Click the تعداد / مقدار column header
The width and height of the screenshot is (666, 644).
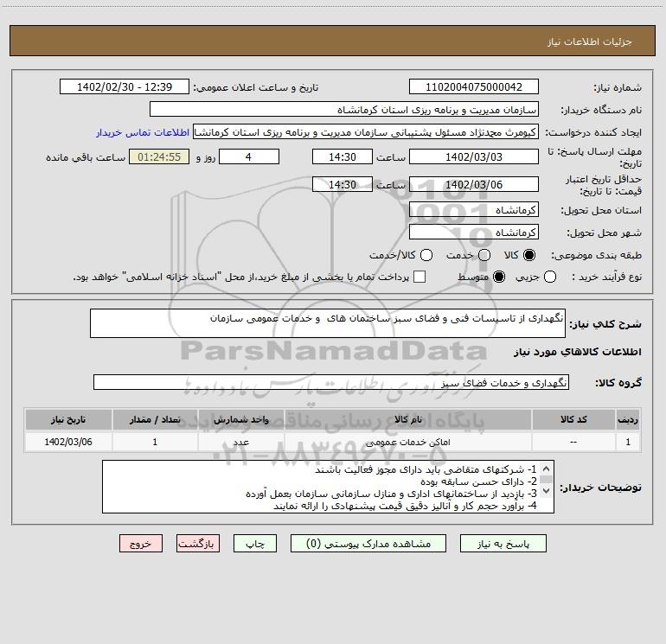155,419
